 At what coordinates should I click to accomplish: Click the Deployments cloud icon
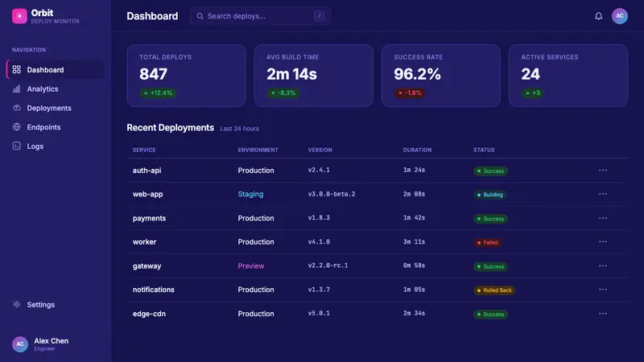pos(16,108)
